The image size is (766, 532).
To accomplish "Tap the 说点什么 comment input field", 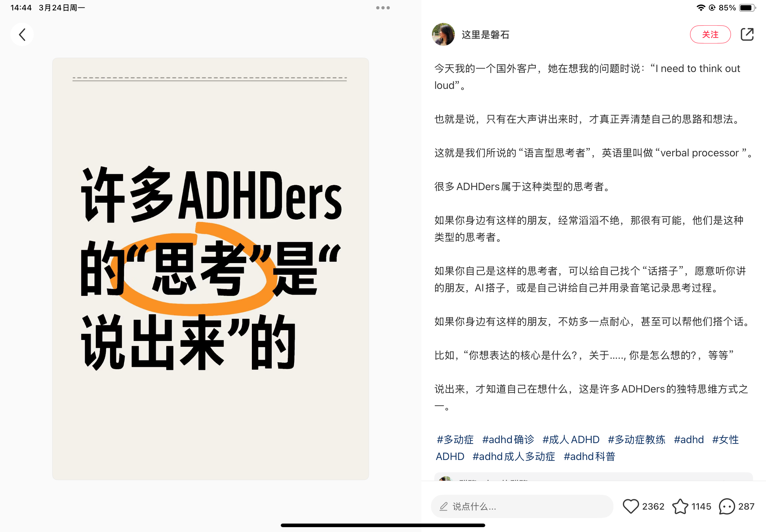I will 522,506.
